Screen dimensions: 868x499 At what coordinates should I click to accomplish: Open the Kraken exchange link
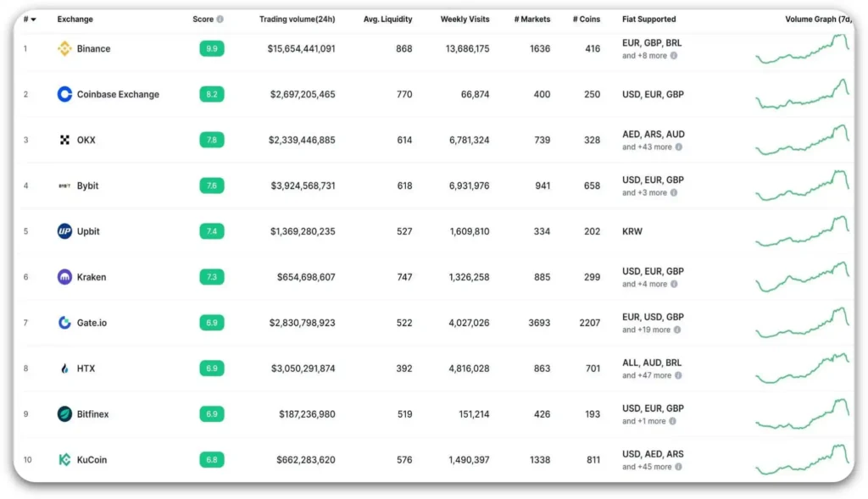pos(92,277)
